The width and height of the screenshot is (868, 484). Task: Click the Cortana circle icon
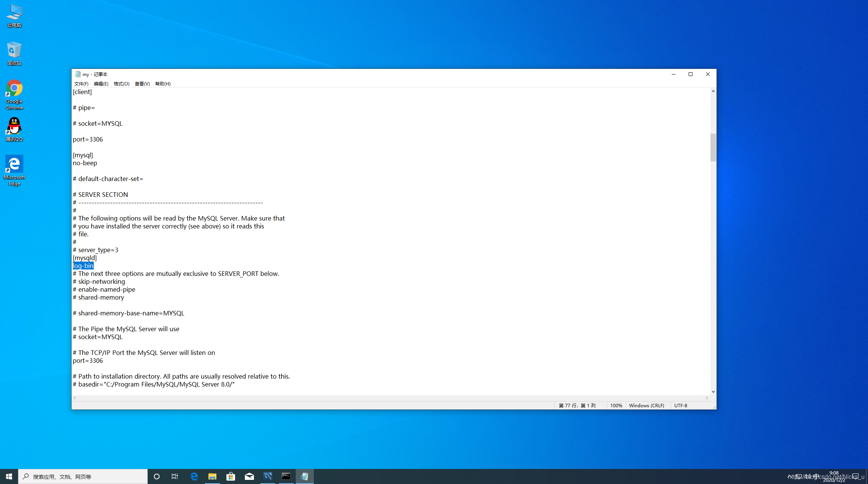157,476
